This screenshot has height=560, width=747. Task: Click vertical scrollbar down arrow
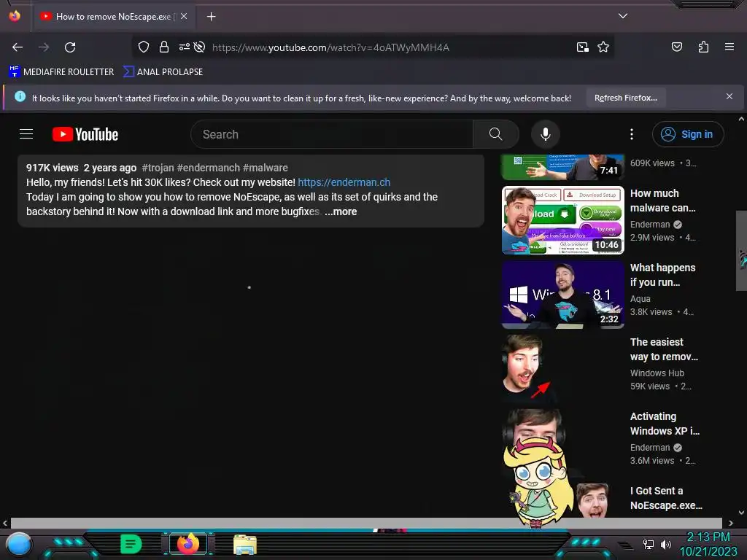[x=741, y=513]
